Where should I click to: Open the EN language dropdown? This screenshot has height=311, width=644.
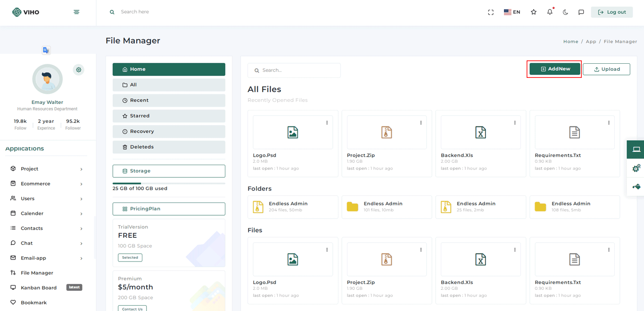(x=512, y=12)
